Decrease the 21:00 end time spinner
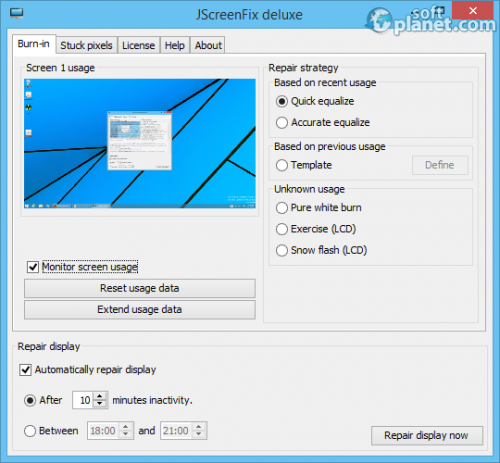500x463 pixels. click(199, 434)
